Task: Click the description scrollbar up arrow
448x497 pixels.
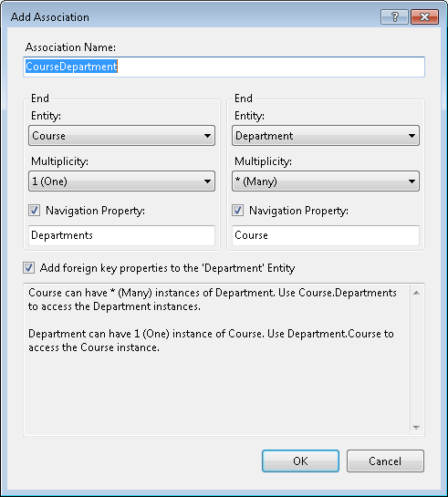Action: pos(417,293)
